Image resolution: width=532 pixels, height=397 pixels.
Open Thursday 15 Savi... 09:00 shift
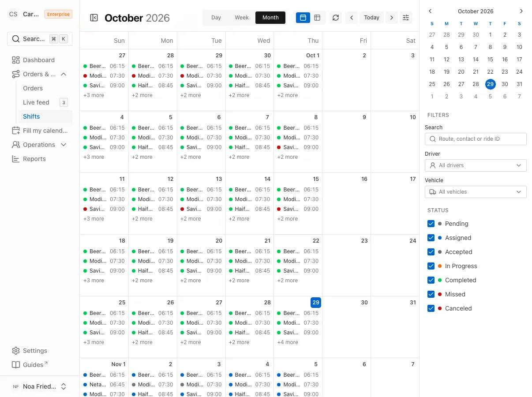pyautogui.click(x=298, y=209)
